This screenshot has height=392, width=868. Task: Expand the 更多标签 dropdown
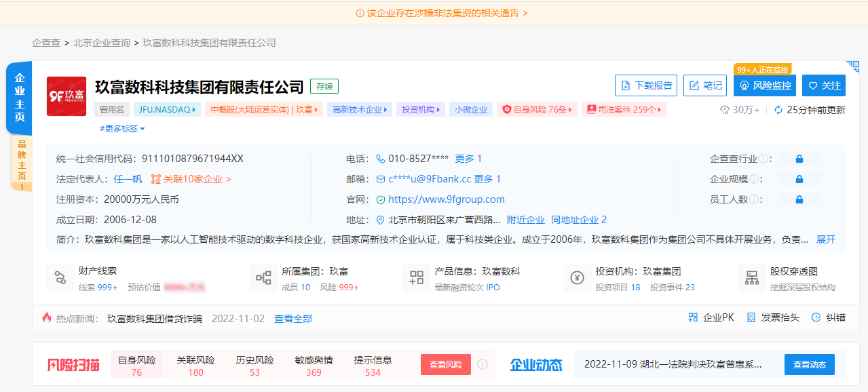(123, 128)
